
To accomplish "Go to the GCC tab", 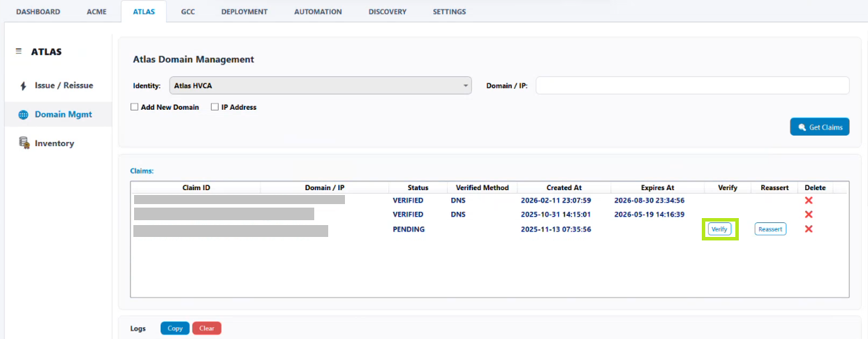I will (x=188, y=12).
